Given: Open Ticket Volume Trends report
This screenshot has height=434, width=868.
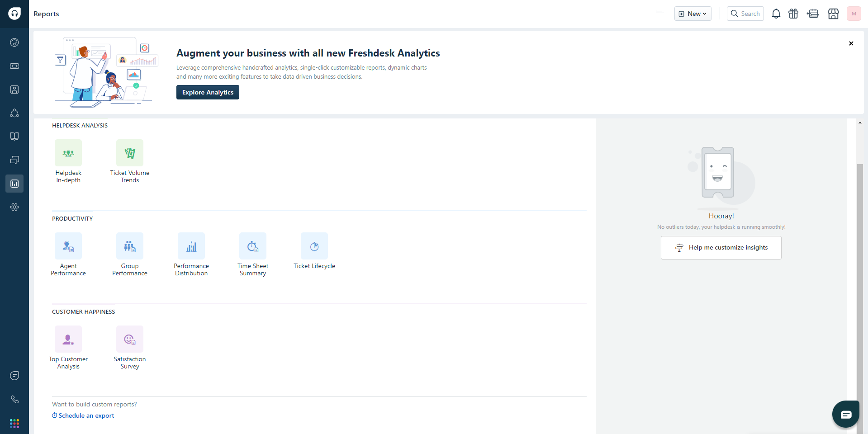Looking at the screenshot, I should click(x=130, y=161).
